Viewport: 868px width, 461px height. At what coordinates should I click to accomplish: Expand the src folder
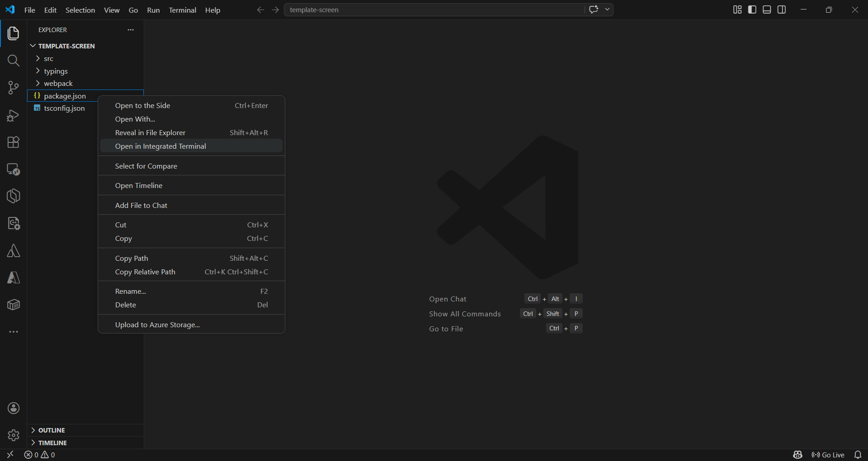coord(85,59)
